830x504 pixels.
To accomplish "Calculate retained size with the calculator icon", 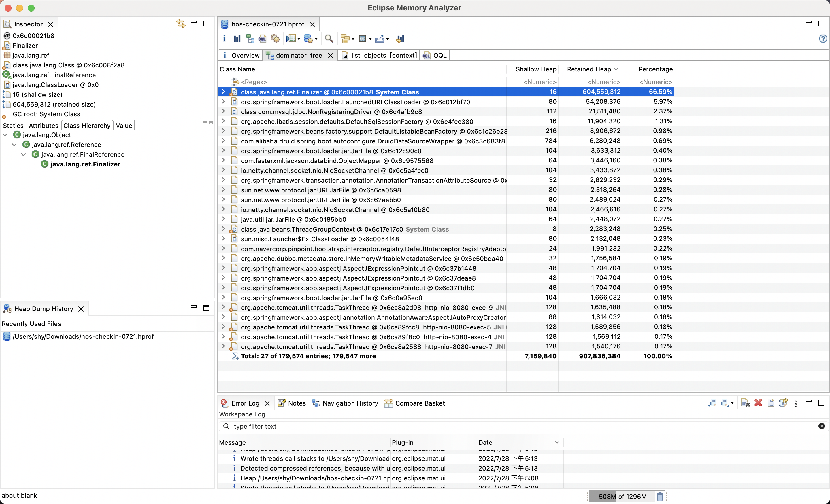I will (x=363, y=38).
